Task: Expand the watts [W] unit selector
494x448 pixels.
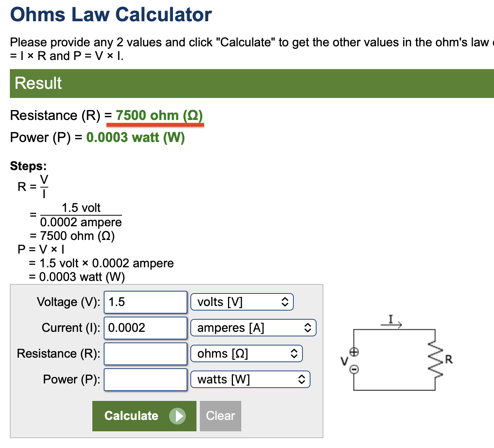Action: [x=250, y=379]
